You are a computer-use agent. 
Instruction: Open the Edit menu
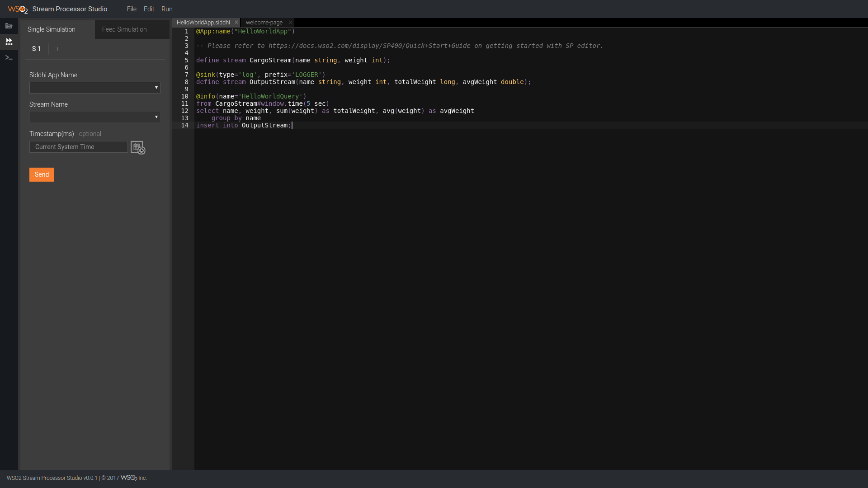149,9
